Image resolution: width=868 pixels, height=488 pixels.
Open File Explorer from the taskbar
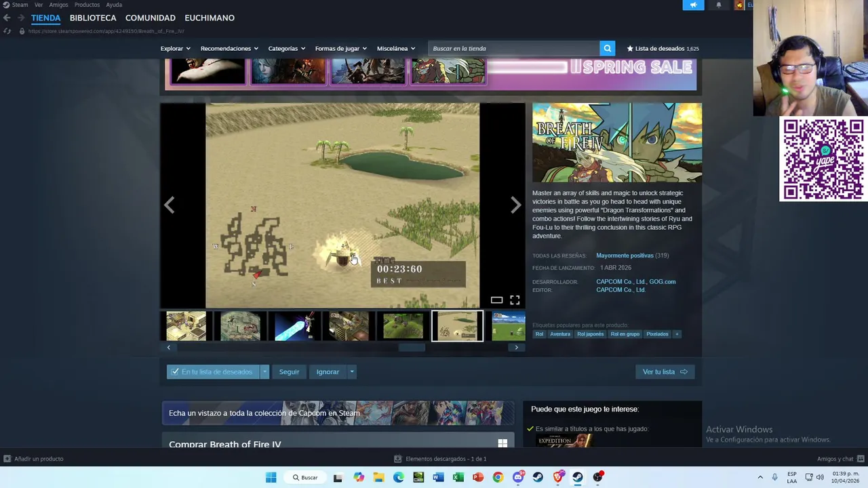[378, 477]
